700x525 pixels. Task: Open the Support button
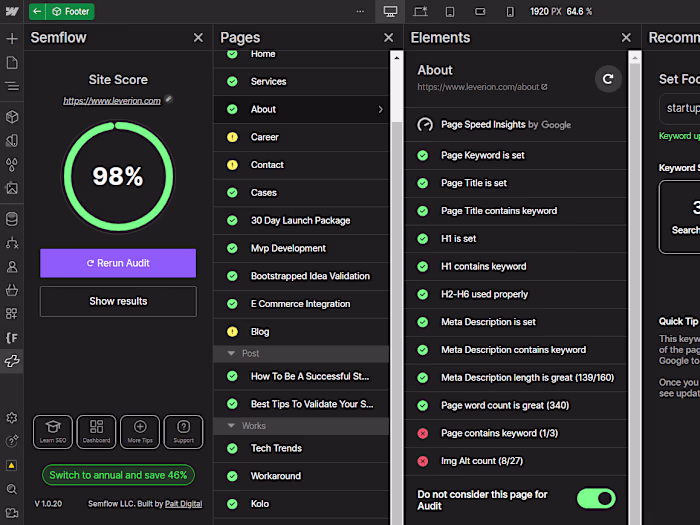(183, 432)
